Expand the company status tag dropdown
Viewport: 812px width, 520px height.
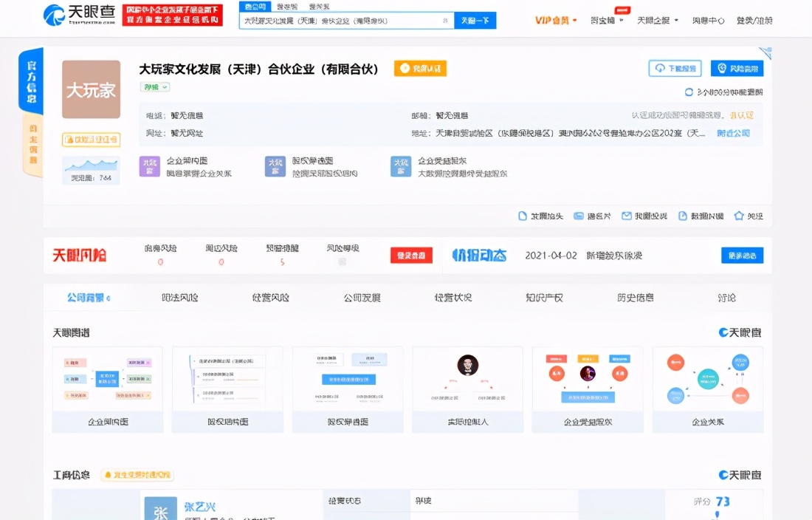click(153, 87)
